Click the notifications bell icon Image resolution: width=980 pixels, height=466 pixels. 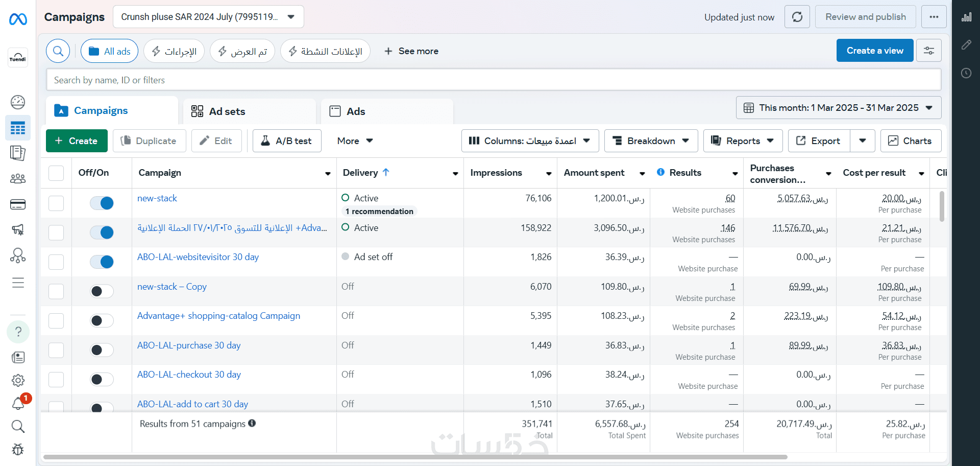tap(18, 403)
